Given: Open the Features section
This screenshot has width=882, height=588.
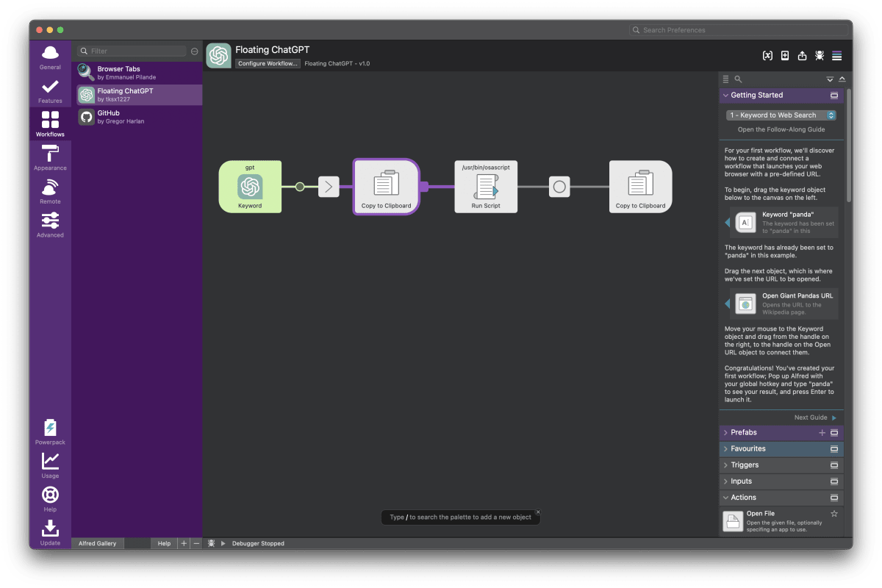Looking at the screenshot, I should coord(50,91).
